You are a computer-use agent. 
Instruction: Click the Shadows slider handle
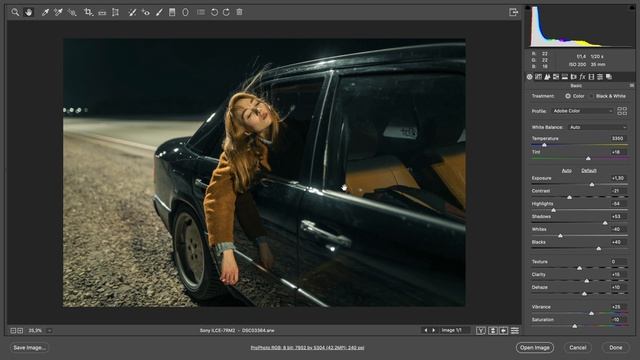point(605,223)
